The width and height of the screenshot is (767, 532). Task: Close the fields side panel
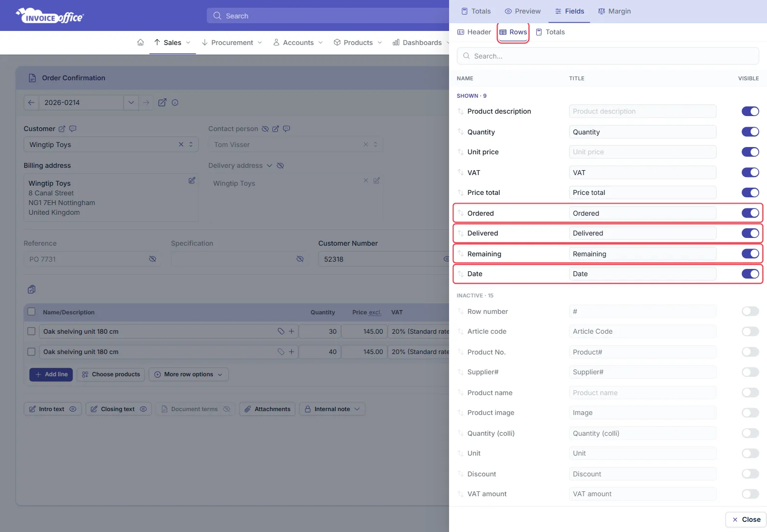(746, 519)
